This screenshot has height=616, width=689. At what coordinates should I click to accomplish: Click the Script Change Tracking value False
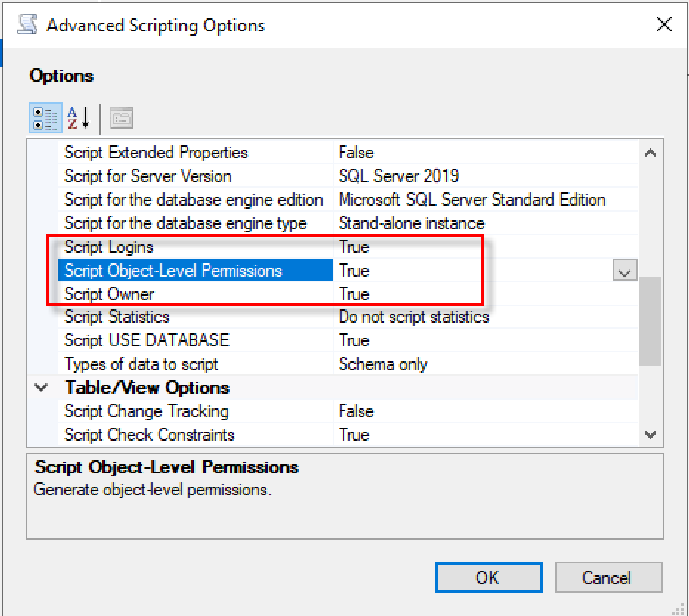click(356, 411)
